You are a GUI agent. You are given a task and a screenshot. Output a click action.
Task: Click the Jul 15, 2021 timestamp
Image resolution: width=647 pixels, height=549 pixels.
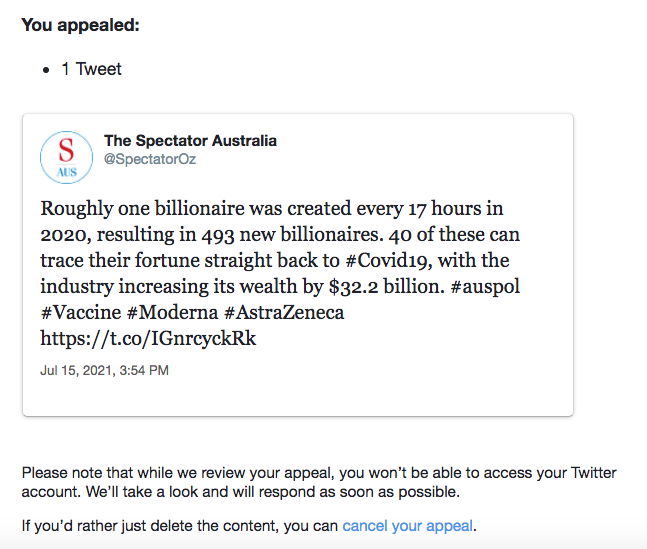coord(104,370)
